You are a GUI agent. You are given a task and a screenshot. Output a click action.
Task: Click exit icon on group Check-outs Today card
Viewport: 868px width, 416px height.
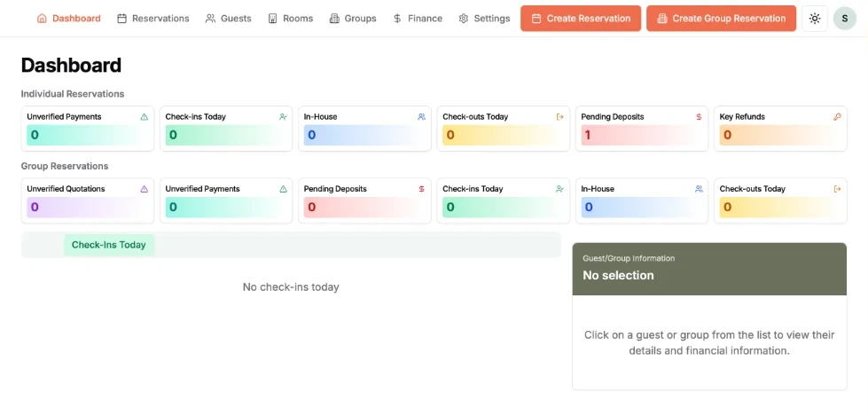837,189
